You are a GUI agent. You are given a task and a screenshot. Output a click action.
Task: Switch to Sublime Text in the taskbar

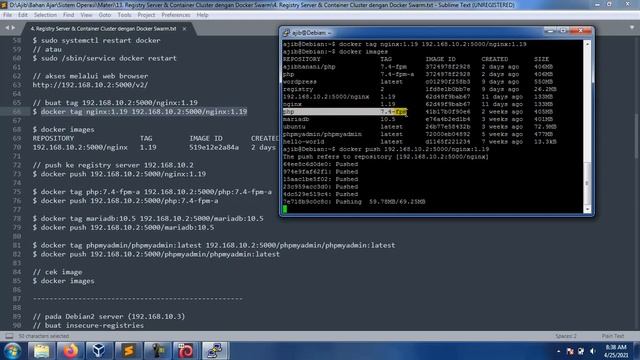tap(129, 351)
